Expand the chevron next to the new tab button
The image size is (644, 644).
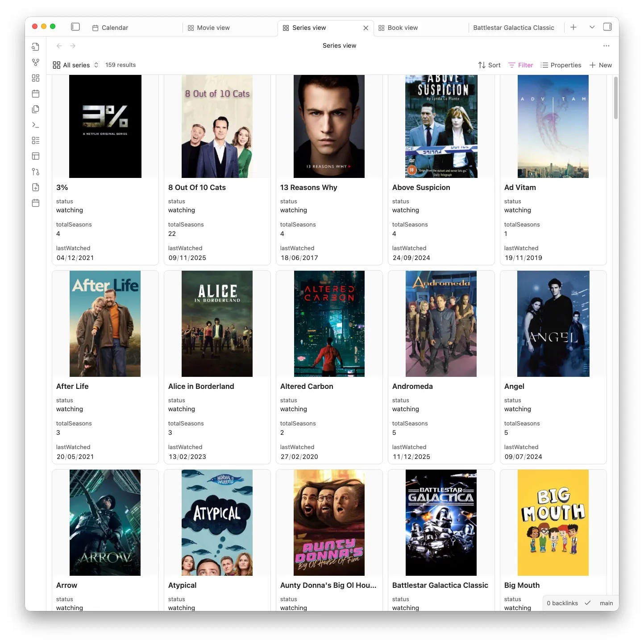point(592,27)
